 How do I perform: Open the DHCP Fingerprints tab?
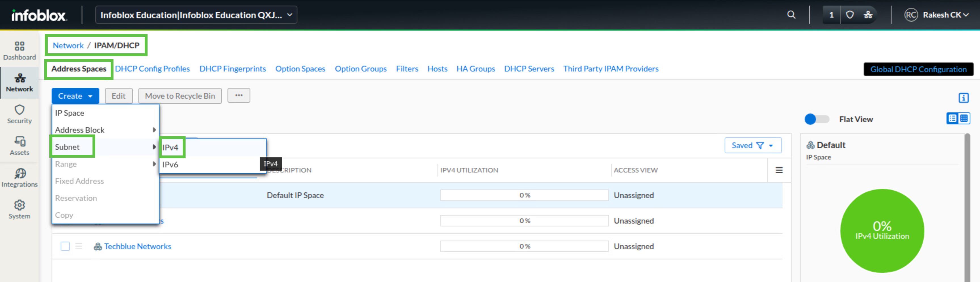click(232, 69)
